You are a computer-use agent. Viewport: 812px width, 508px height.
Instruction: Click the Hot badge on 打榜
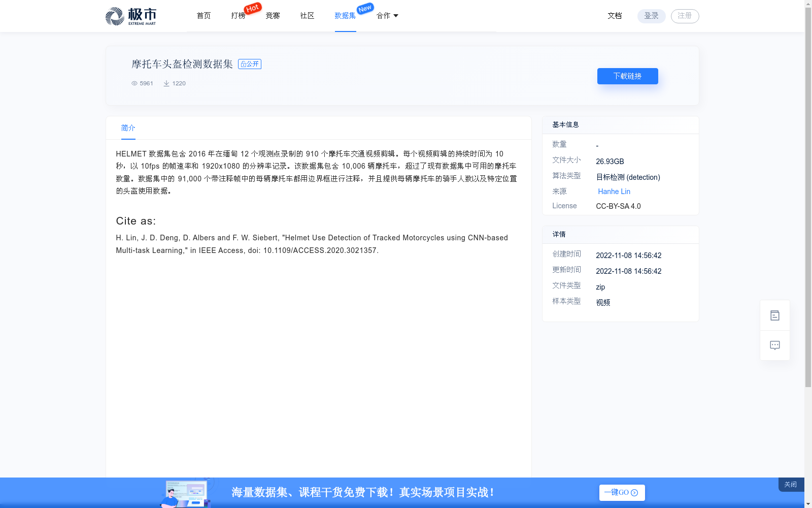point(253,8)
